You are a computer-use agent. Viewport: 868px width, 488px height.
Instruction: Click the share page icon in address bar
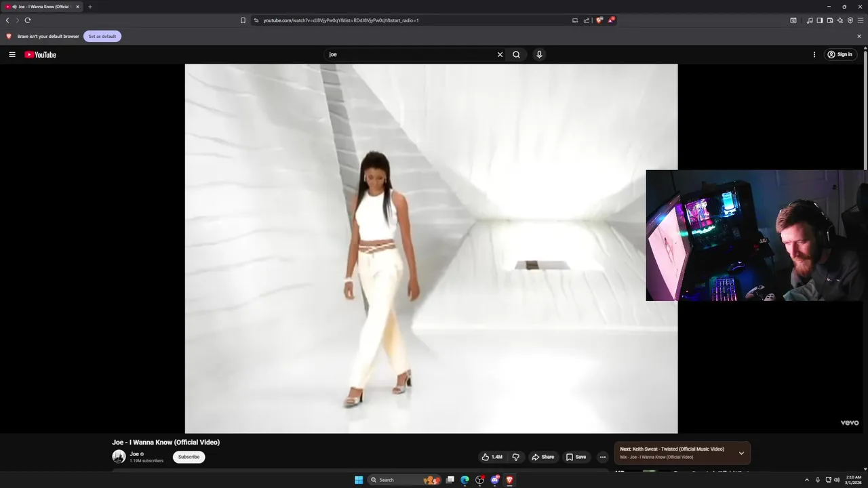[587, 20]
